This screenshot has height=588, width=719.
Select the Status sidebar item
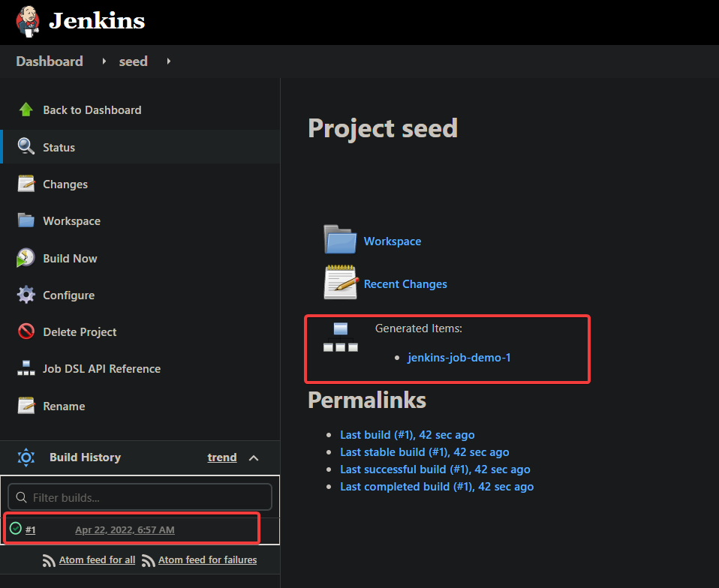tap(140, 147)
